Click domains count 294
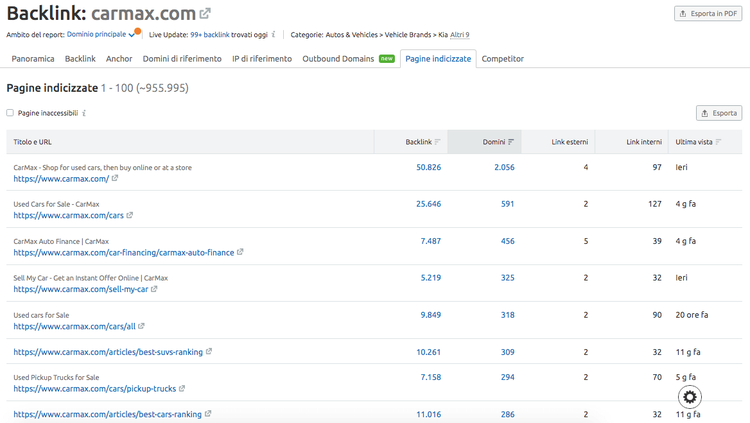This screenshot has height=423, width=750. coord(507,377)
